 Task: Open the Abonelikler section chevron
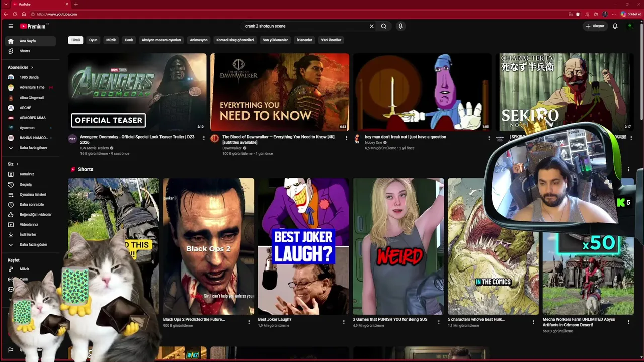coord(32,67)
